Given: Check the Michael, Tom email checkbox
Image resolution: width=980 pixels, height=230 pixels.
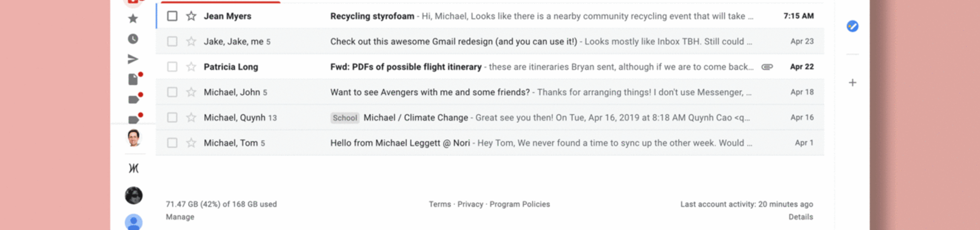Looking at the screenshot, I should click(172, 143).
